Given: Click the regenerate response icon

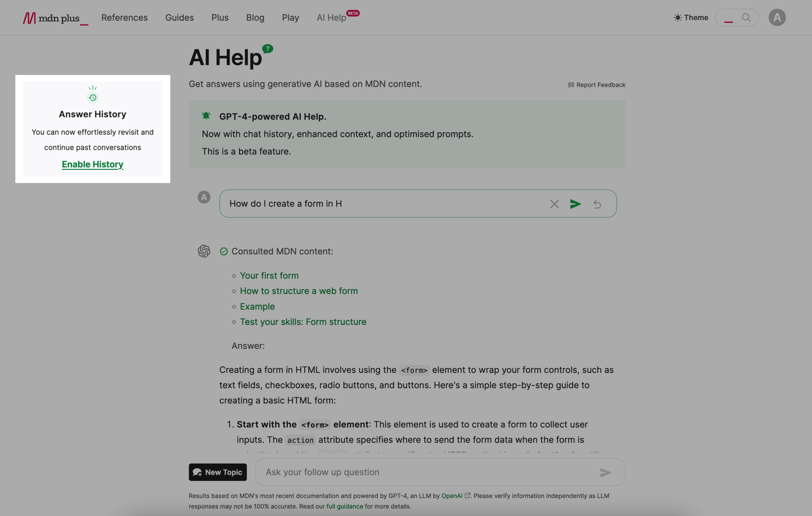Looking at the screenshot, I should tap(596, 203).
